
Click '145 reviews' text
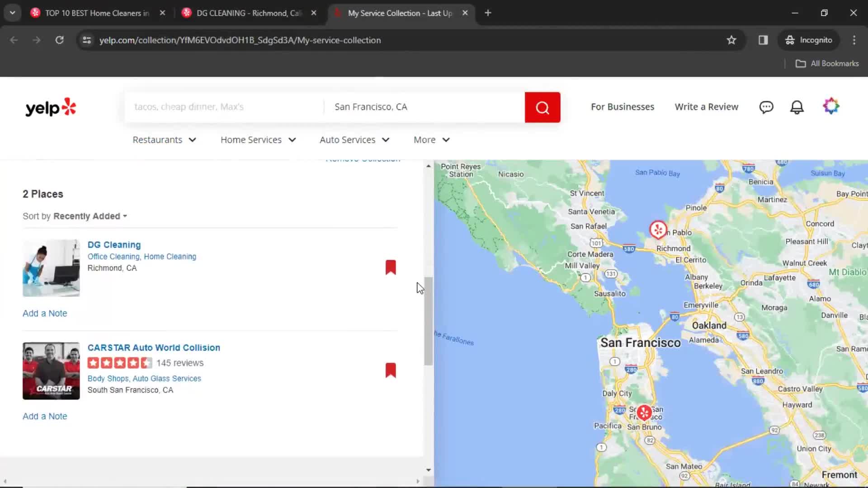(180, 363)
